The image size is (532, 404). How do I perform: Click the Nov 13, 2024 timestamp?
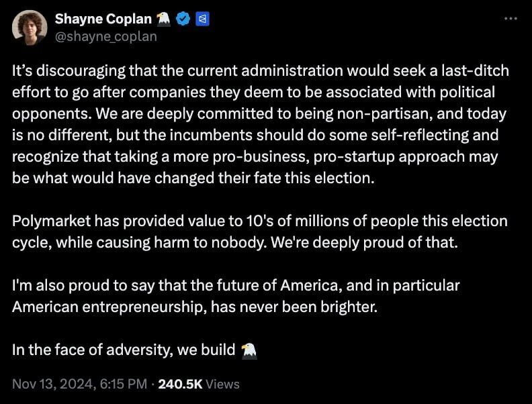click(79, 384)
